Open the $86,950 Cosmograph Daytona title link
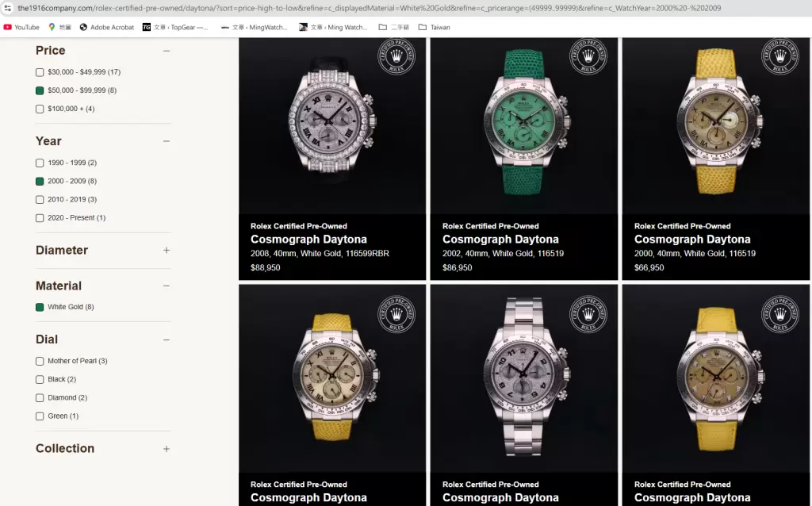This screenshot has width=812, height=506. (x=500, y=240)
